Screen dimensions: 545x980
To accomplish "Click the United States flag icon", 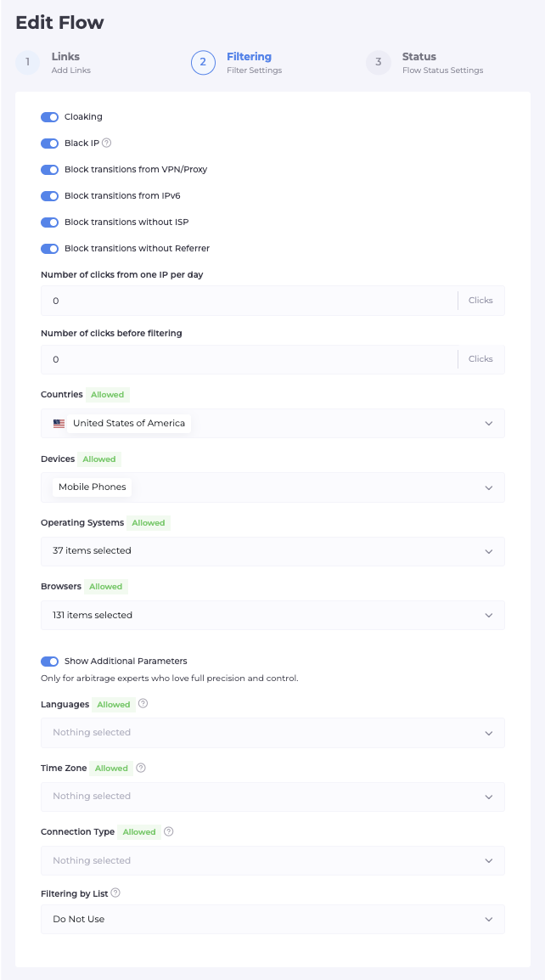I will pos(59,423).
